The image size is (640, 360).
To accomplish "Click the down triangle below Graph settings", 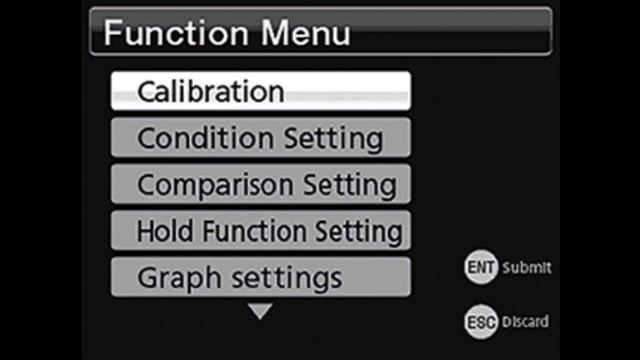I will coord(260,311).
